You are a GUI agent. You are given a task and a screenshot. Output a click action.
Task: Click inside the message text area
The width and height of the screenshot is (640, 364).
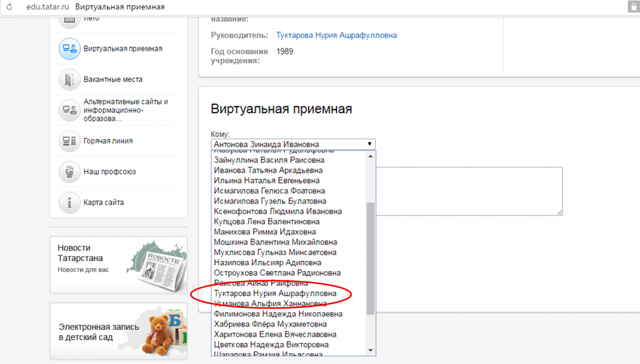[x=469, y=191]
